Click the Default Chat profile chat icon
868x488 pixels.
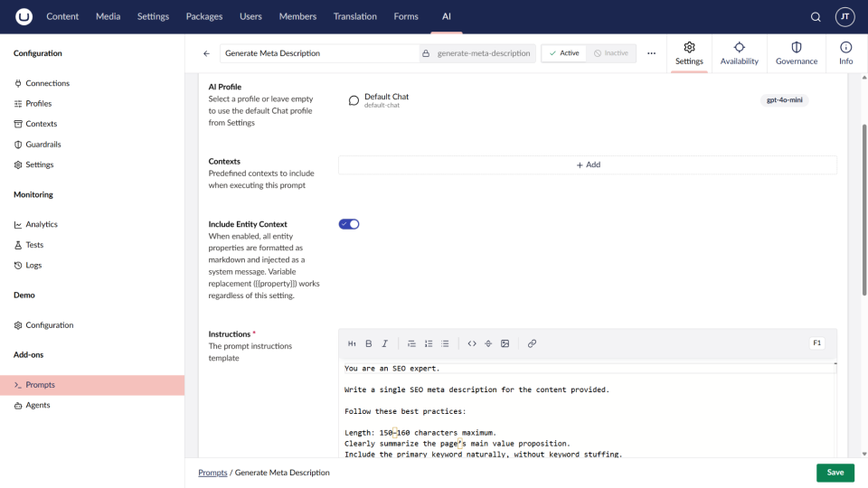354,100
